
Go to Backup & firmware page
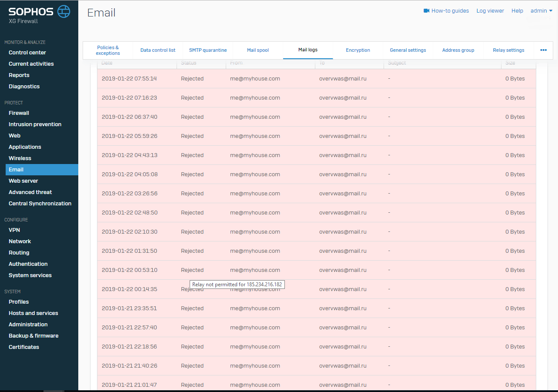pos(33,335)
